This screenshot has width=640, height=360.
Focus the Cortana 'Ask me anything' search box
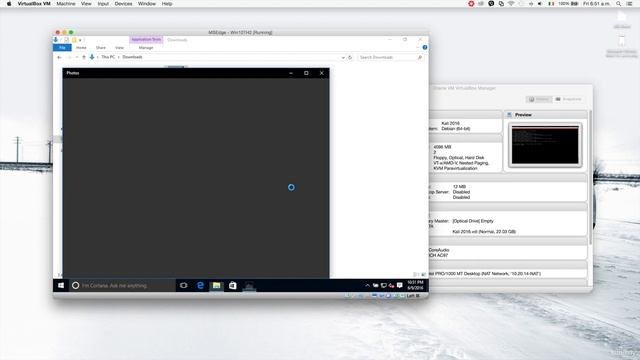(122, 286)
